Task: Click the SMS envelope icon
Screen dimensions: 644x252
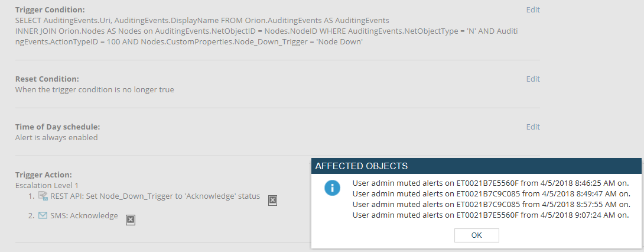Action: point(43,215)
